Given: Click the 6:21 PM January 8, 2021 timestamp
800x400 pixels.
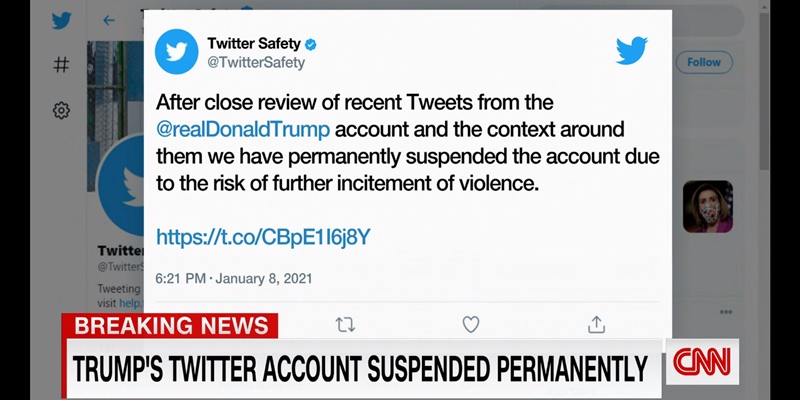Looking at the screenshot, I should 234,278.
